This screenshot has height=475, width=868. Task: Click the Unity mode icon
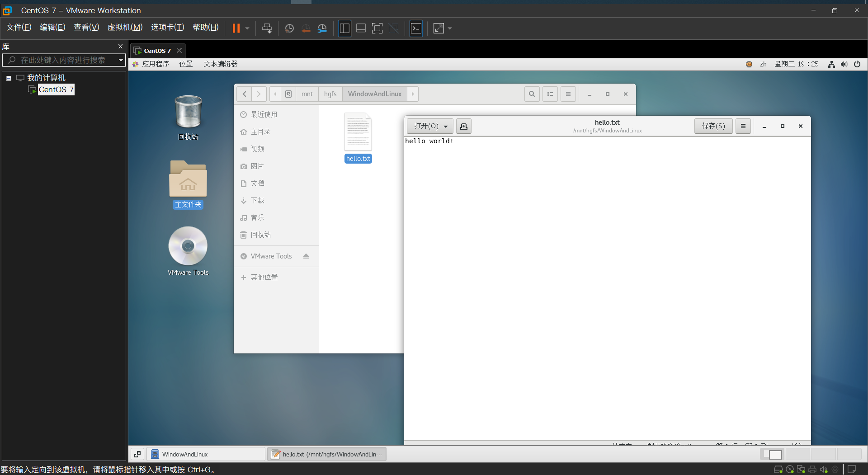394,28
